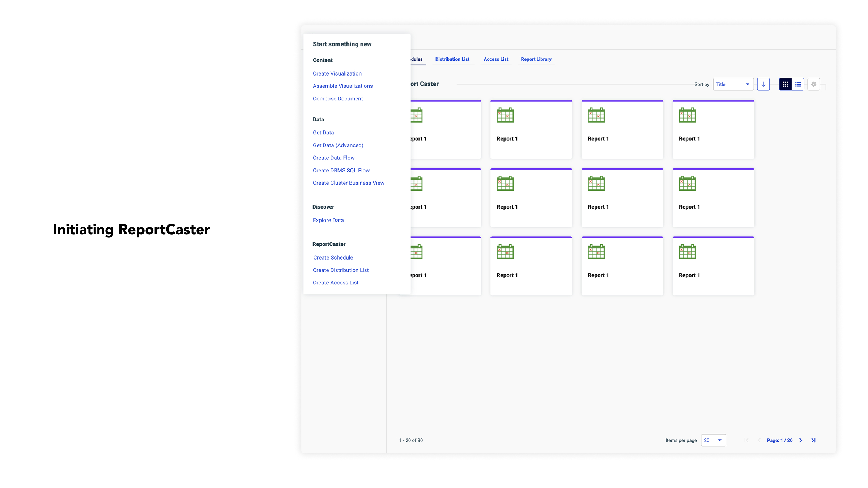Open the Access List tab
The width and height of the screenshot is (868, 488).
(x=496, y=59)
